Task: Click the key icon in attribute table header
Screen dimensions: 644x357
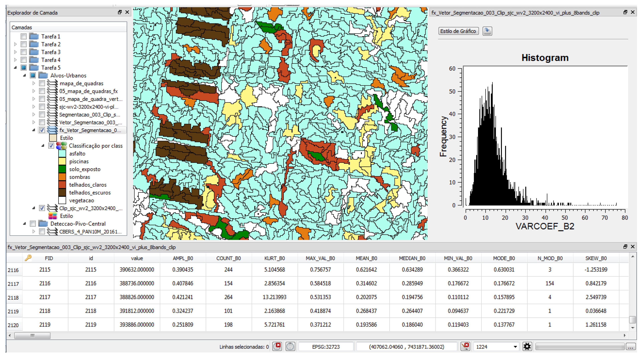Action: click(28, 258)
